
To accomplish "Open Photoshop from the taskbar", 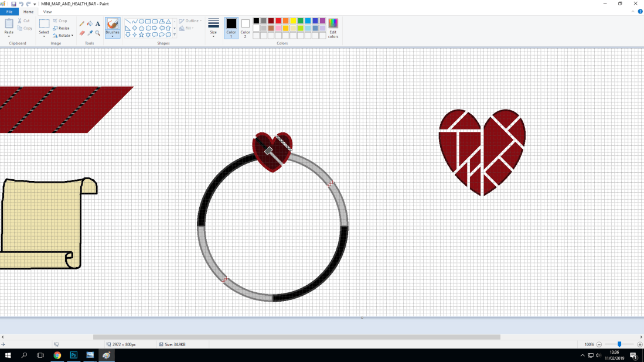I will coord(74,355).
